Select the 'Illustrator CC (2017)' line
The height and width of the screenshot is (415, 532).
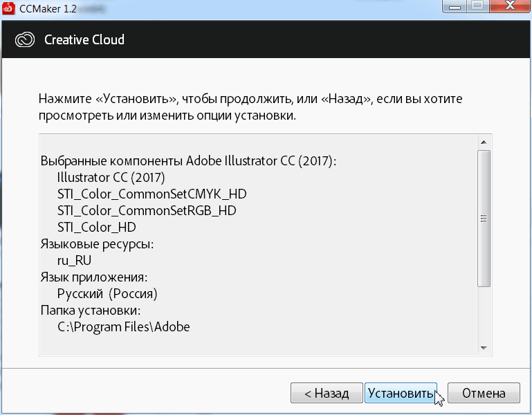[x=111, y=178]
